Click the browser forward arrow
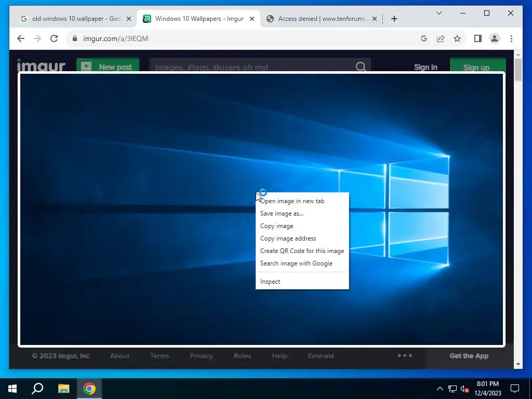This screenshot has height=399, width=532. pyautogui.click(x=37, y=38)
